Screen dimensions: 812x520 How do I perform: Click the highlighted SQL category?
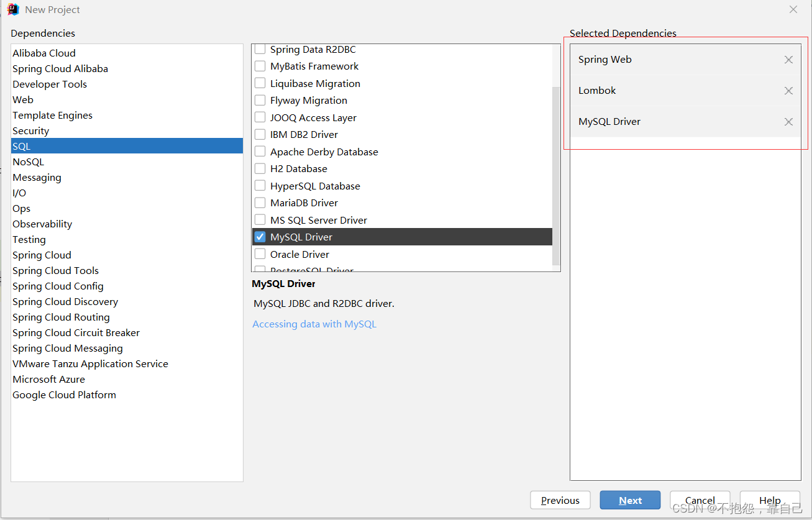[127, 146]
